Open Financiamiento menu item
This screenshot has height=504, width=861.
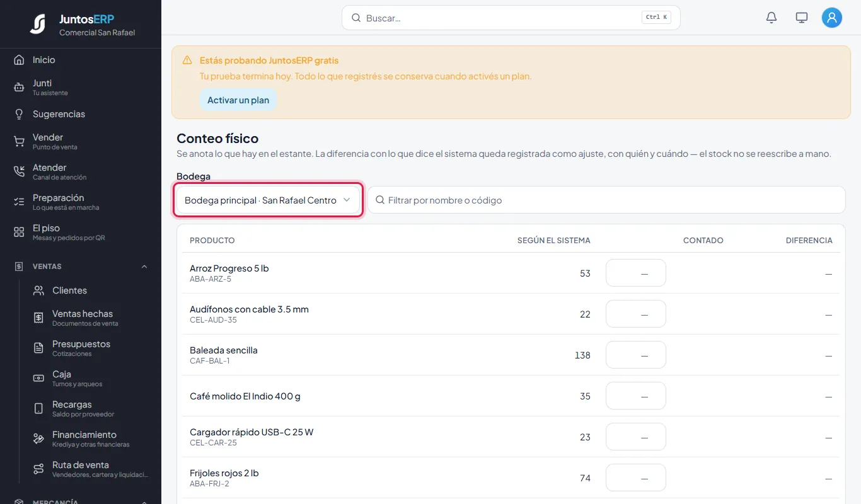90,439
